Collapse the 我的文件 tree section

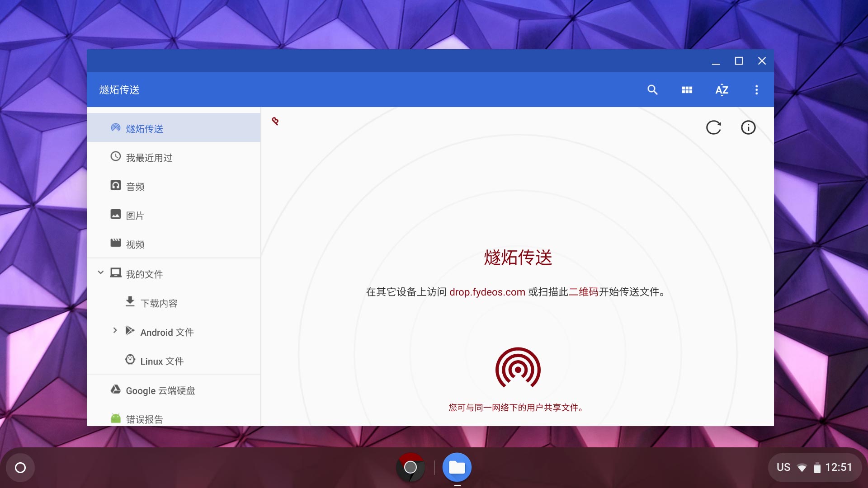click(x=101, y=272)
